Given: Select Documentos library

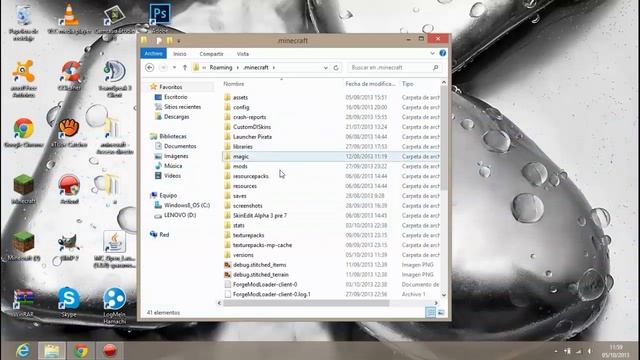Looking at the screenshot, I should [x=180, y=146].
